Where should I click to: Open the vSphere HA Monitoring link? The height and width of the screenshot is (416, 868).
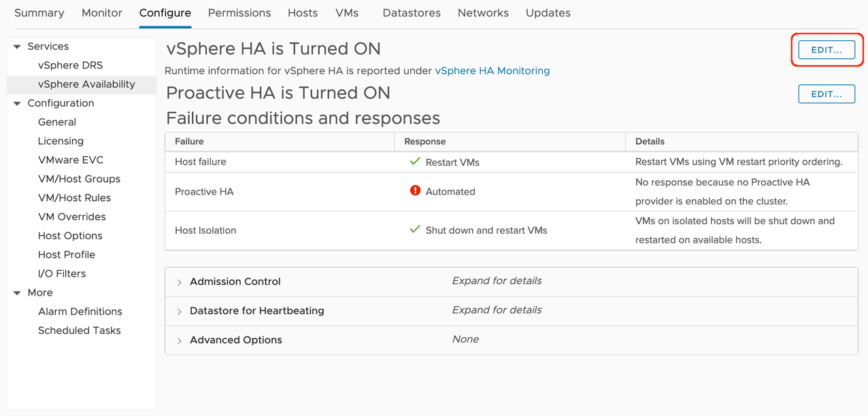492,70
